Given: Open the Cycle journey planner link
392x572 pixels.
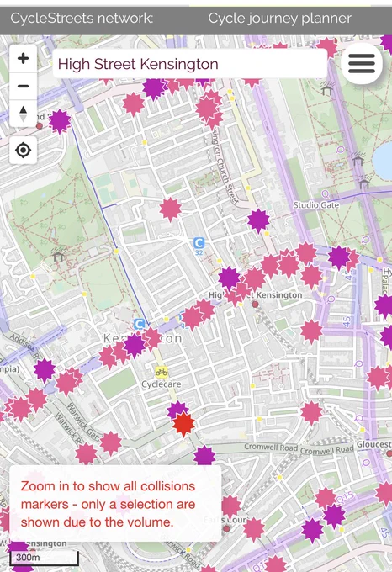Looking at the screenshot, I should (279, 18).
